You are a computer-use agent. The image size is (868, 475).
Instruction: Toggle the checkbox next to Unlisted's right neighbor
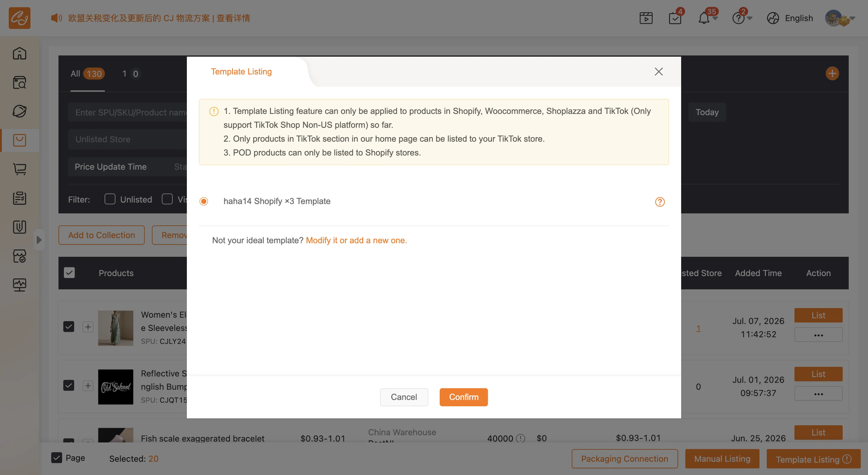pos(167,199)
